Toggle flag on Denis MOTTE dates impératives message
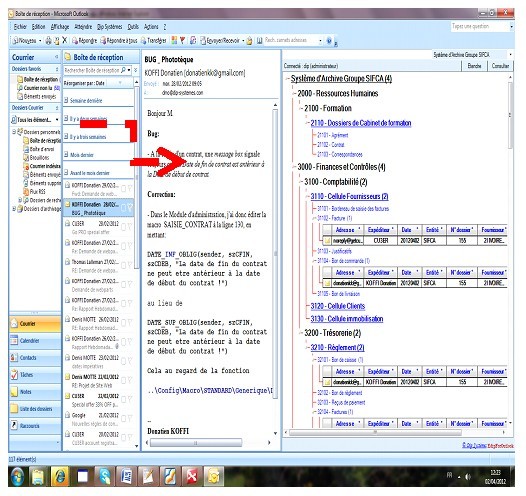 point(129,361)
